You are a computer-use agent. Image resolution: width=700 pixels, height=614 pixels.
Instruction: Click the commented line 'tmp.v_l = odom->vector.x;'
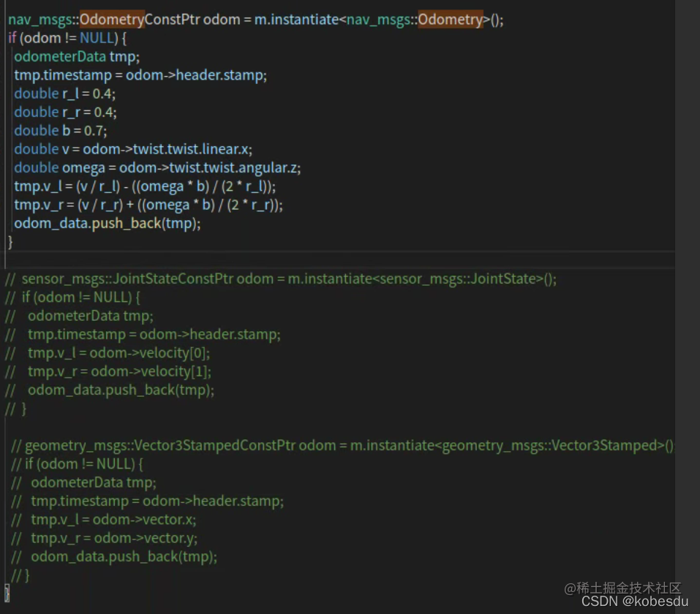pyautogui.click(x=104, y=520)
